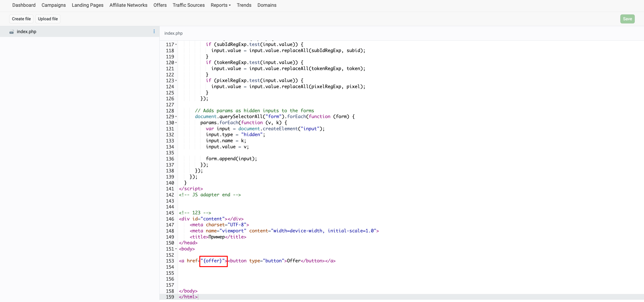Expand the Reports dropdown menu
This screenshot has width=644, height=302.
point(221,5)
